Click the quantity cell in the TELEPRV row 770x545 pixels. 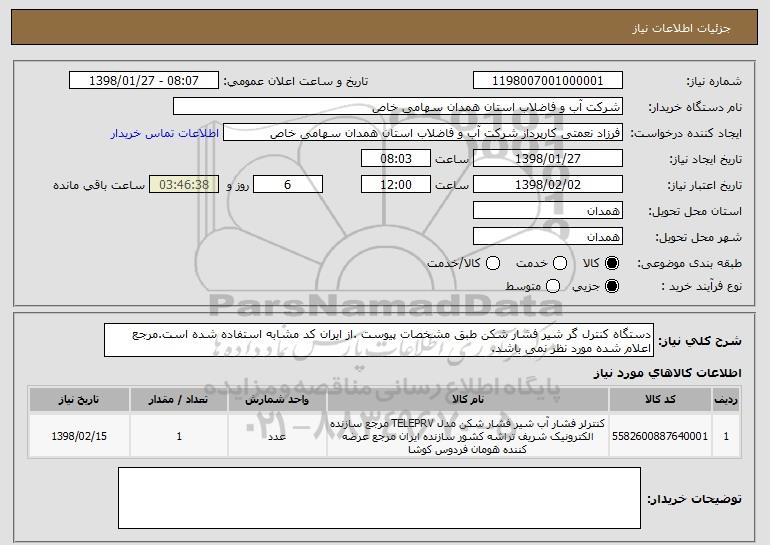(179, 436)
